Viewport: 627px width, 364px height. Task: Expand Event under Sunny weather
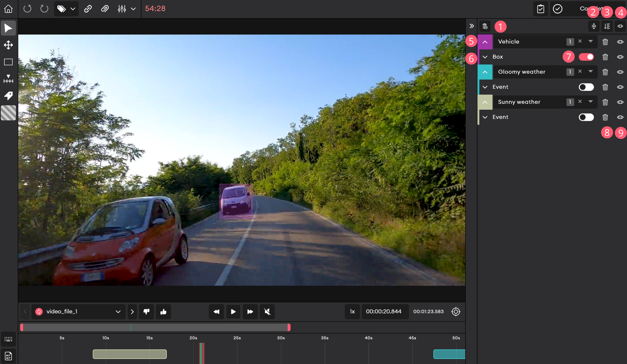click(485, 117)
